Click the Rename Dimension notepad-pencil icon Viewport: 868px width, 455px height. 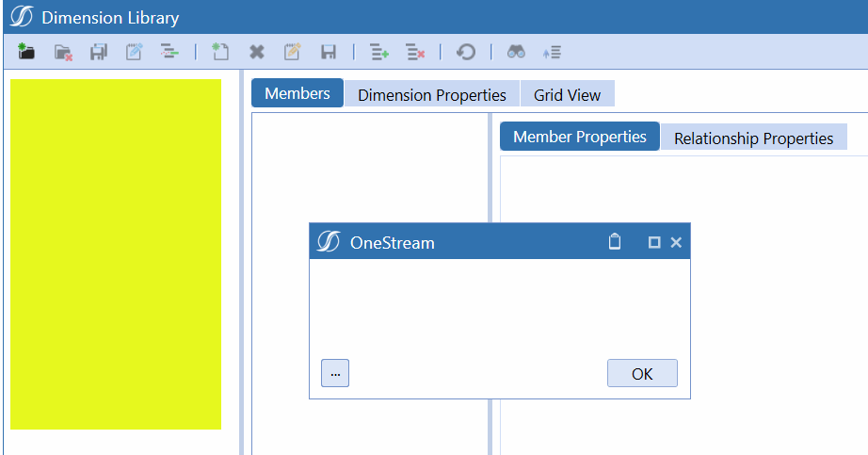click(x=134, y=52)
